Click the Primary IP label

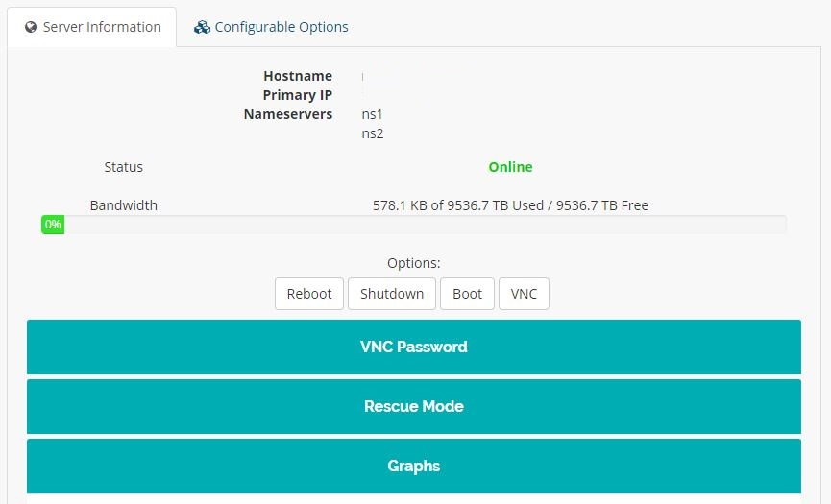[297, 95]
